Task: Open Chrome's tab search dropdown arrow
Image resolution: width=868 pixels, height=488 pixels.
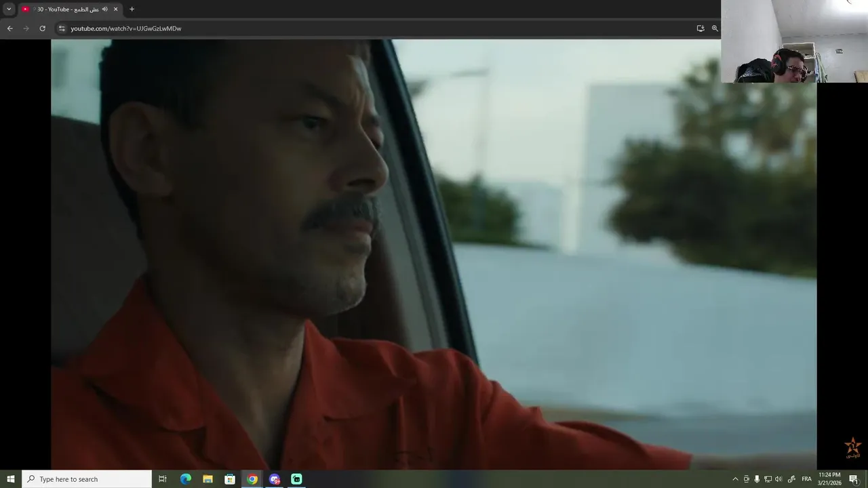Action: (x=9, y=9)
